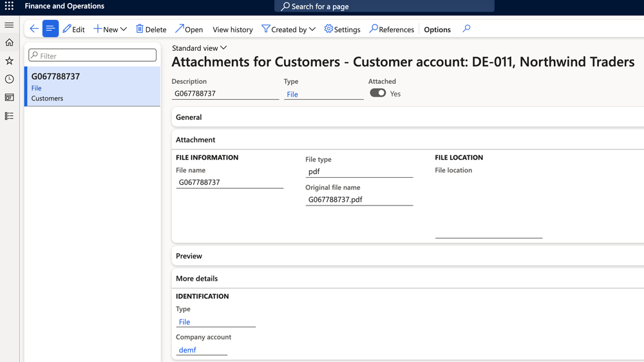Open the attachment file

coord(189,29)
